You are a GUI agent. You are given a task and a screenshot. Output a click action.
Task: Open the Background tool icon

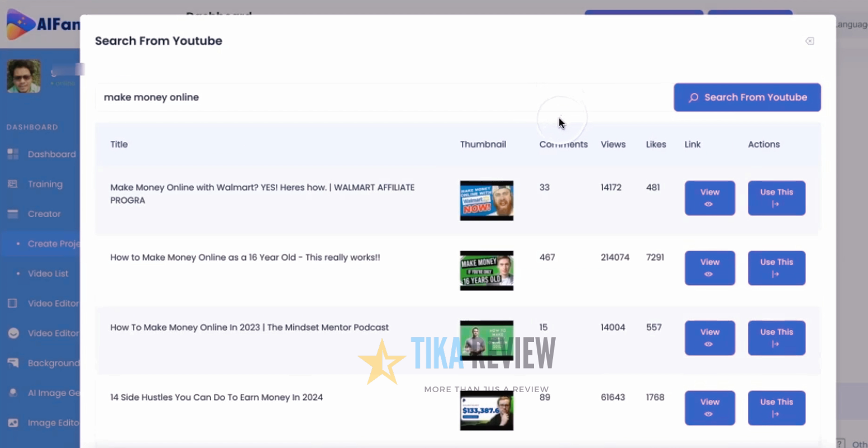(x=12, y=363)
